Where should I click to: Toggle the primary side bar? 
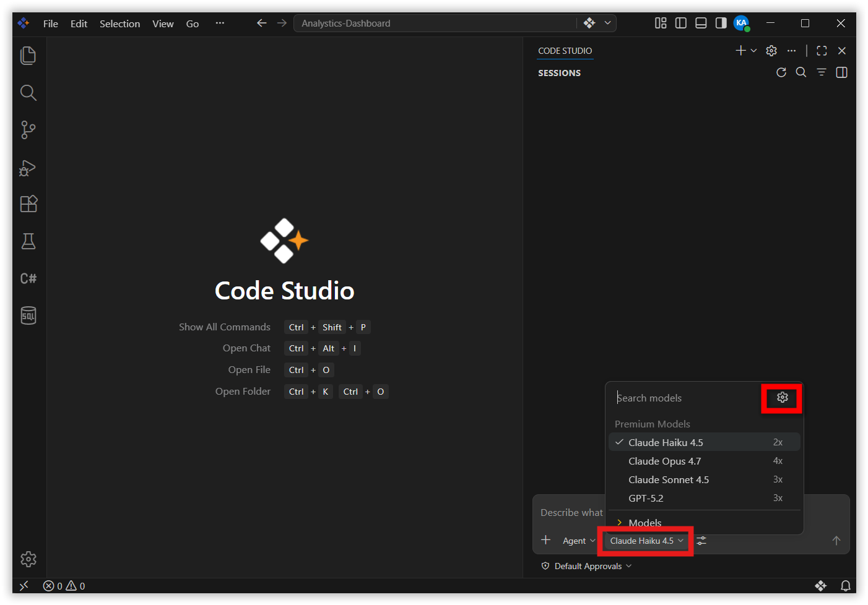pyautogui.click(x=681, y=23)
